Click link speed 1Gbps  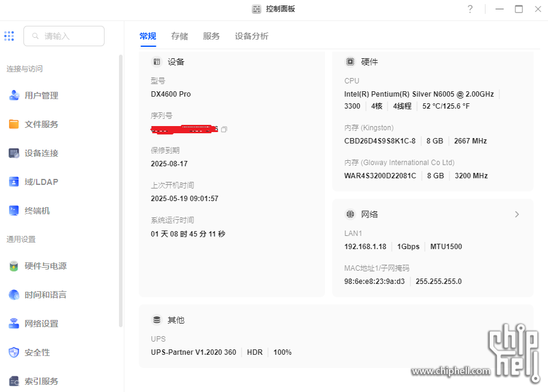pyautogui.click(x=408, y=247)
